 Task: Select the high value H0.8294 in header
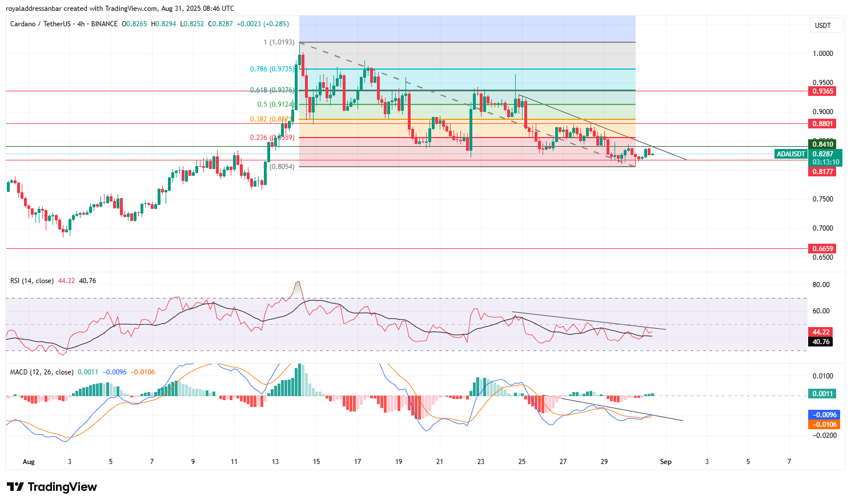[x=164, y=24]
